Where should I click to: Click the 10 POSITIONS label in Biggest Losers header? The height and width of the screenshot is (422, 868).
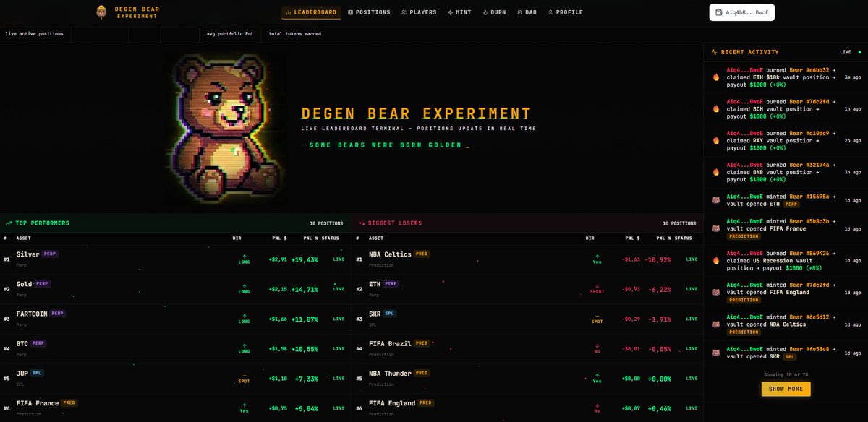point(679,223)
